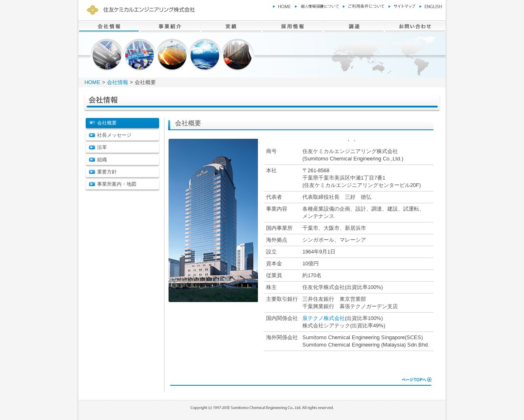Click the Sumitomo Chemical Engineering logo
Screen dimensions: 524x420
[141, 10]
